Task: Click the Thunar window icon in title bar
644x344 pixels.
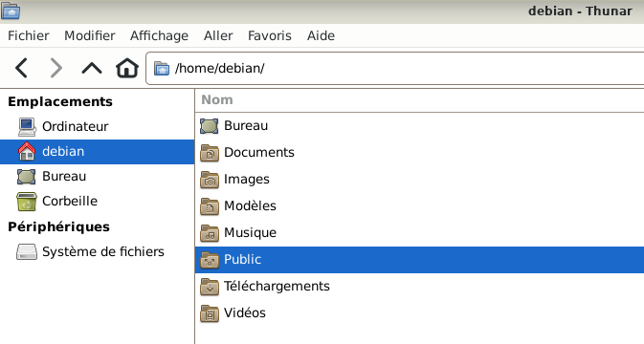Action: click(11, 11)
